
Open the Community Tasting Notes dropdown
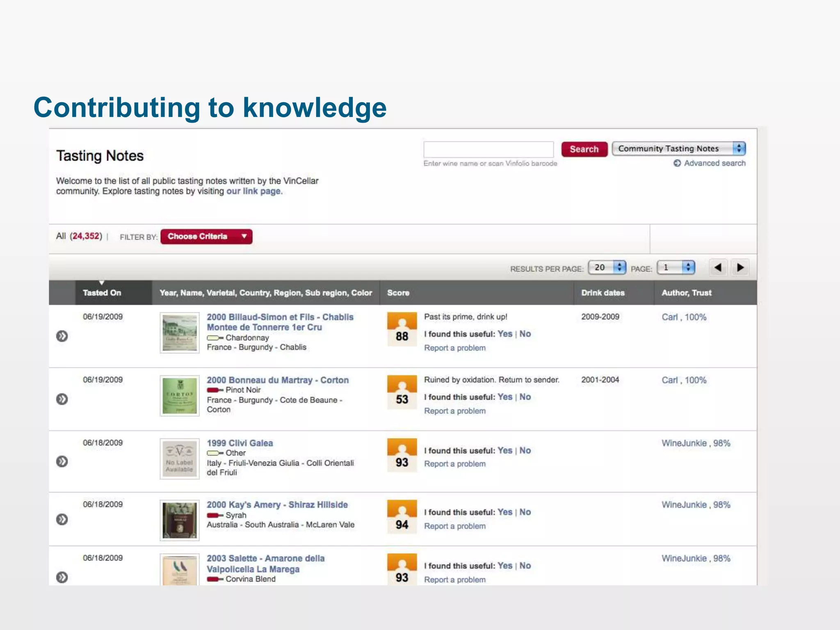click(679, 148)
